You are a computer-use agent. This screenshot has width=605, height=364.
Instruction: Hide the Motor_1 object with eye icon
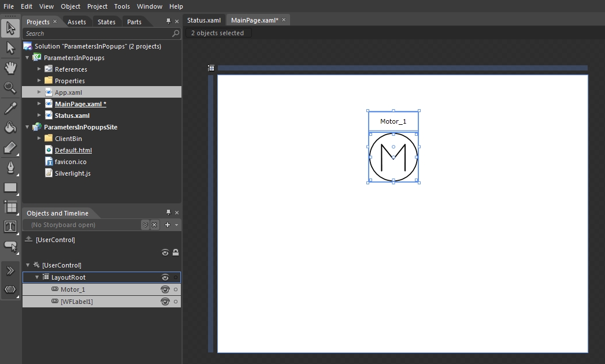click(165, 289)
